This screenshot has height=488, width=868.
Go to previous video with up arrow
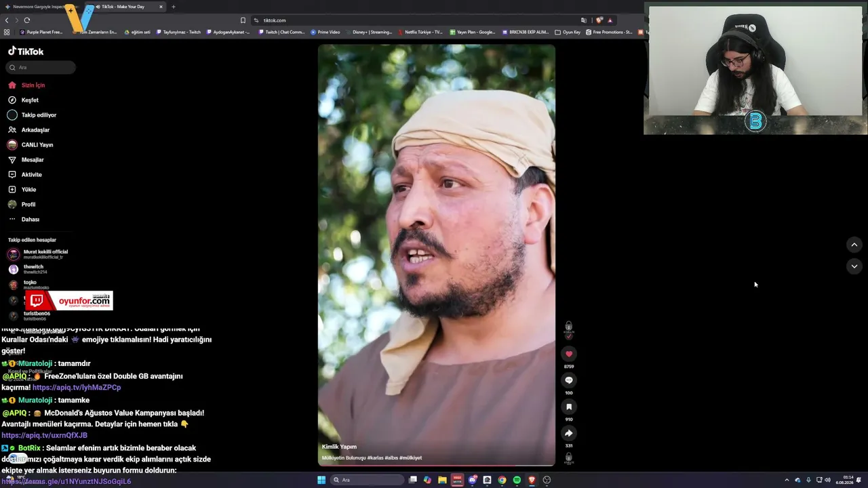(x=854, y=245)
